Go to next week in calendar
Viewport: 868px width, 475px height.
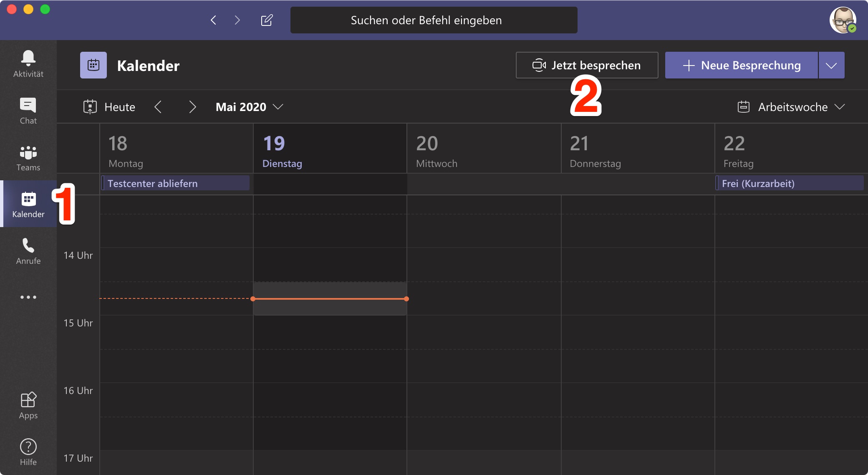tap(192, 107)
